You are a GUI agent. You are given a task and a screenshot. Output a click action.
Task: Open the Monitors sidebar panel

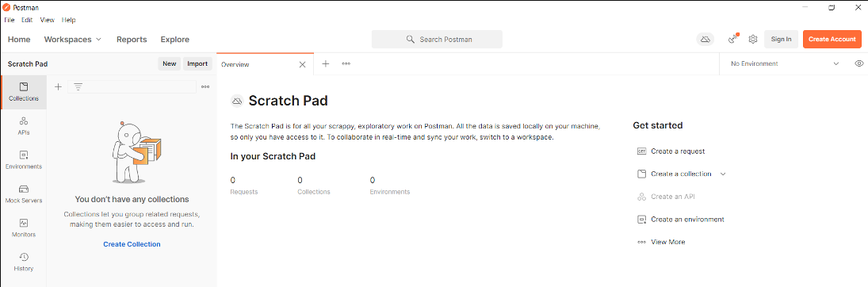point(23,228)
